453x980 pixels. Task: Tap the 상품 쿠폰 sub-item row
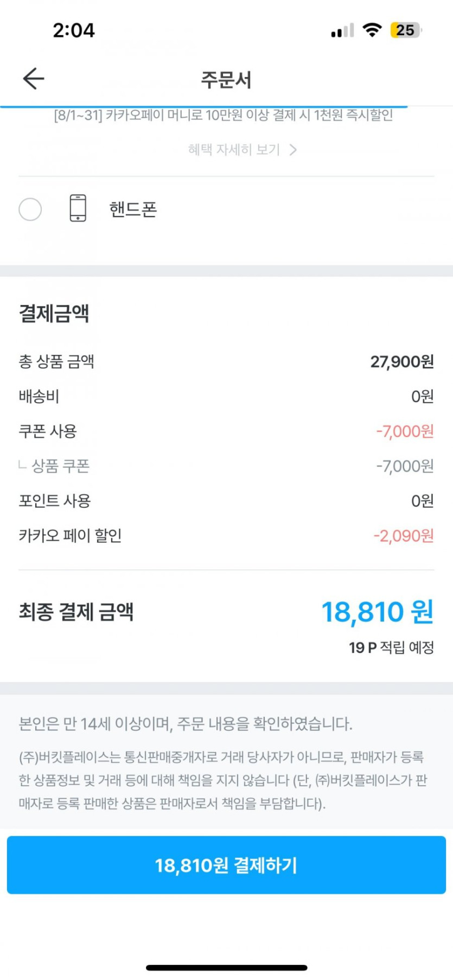pyautogui.click(x=60, y=466)
